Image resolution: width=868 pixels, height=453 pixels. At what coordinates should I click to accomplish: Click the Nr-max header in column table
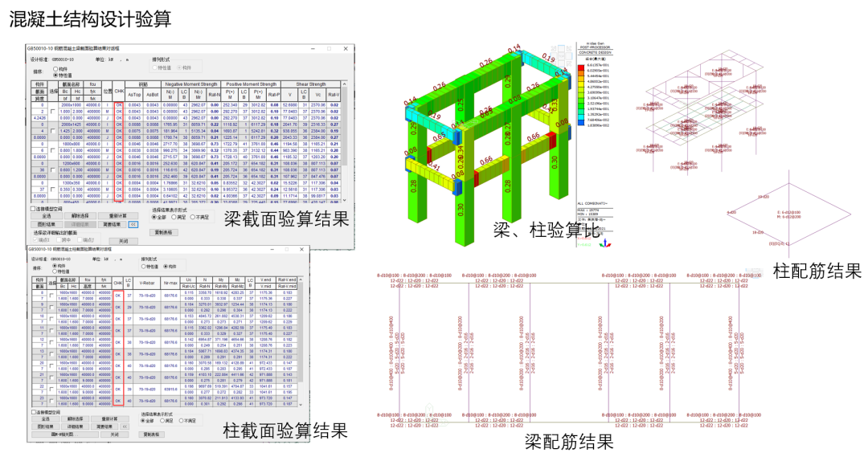(x=170, y=283)
